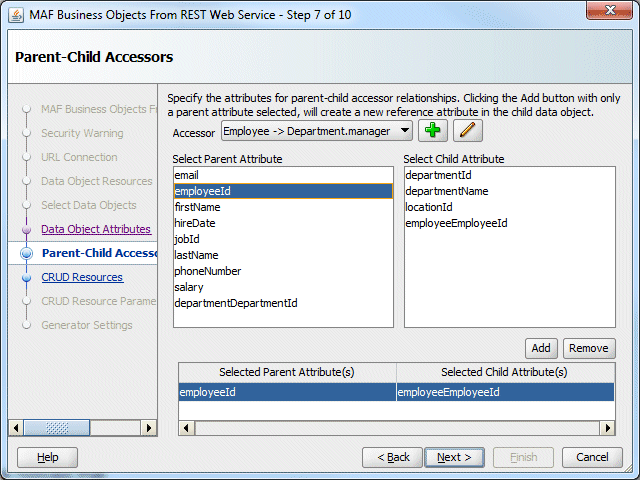This screenshot has height=480, width=640.
Task: Click employeeId cell in selected attributes table
Action: click(x=287, y=392)
